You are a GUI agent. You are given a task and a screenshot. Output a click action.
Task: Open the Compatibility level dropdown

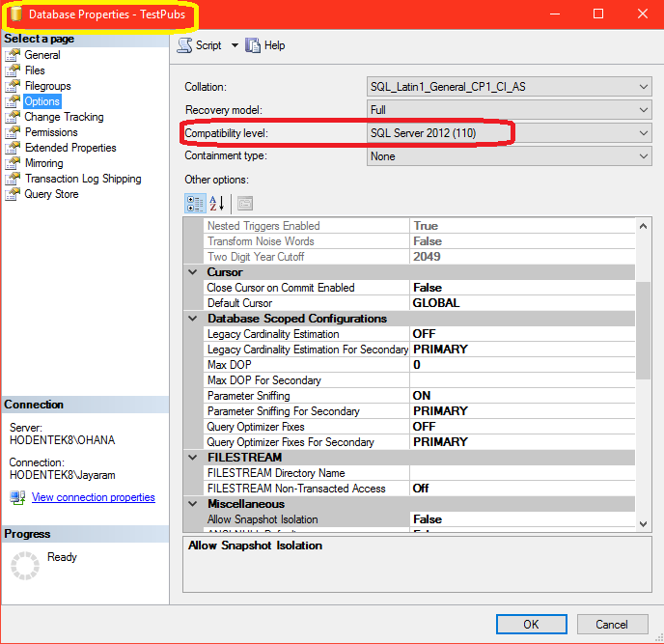pyautogui.click(x=509, y=133)
